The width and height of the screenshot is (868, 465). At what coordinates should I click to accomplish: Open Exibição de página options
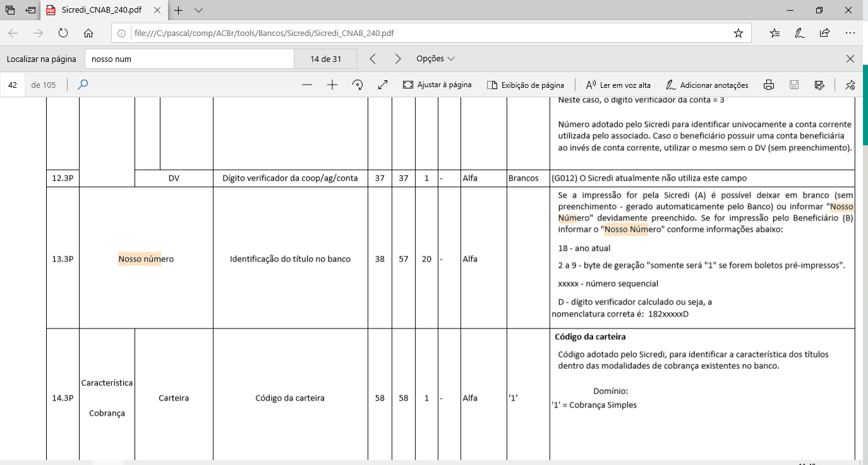pyautogui.click(x=526, y=85)
